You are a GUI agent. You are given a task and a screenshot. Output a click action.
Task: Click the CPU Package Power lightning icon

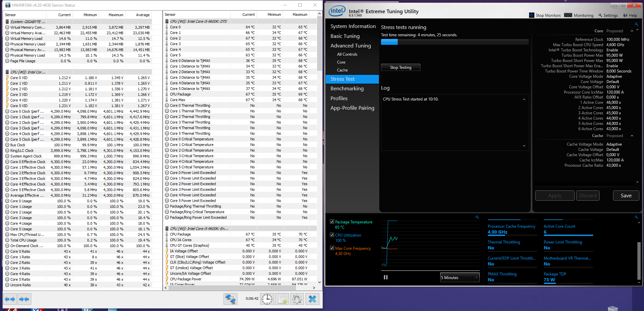pos(167,279)
